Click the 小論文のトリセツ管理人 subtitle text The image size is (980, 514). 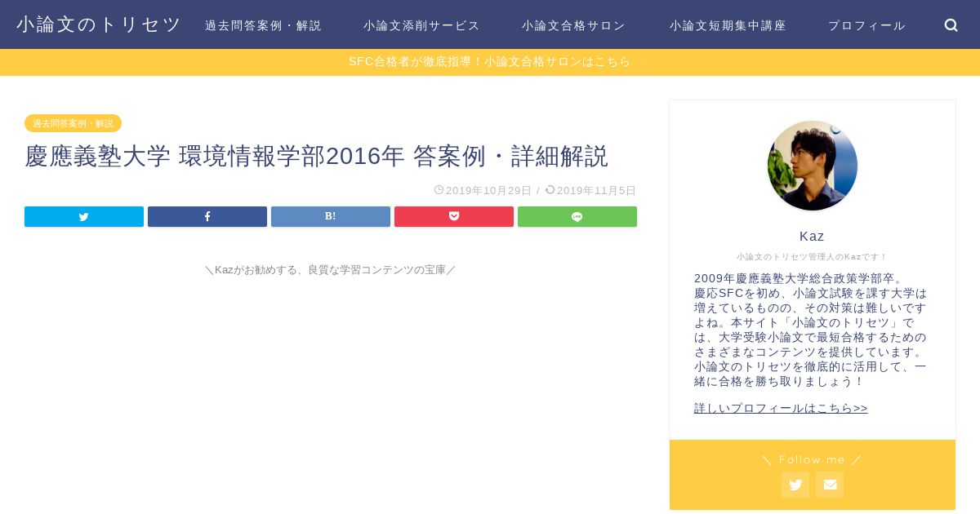pyautogui.click(x=813, y=256)
